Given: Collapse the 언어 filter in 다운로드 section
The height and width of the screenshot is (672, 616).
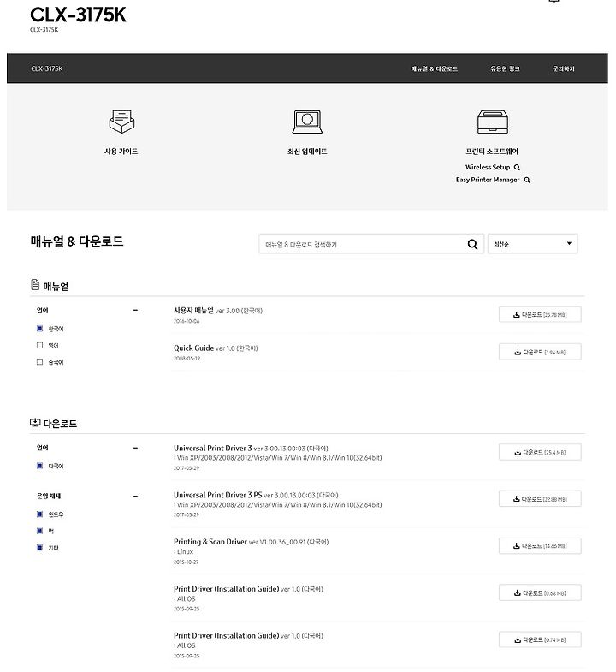Looking at the screenshot, I should tap(135, 448).
